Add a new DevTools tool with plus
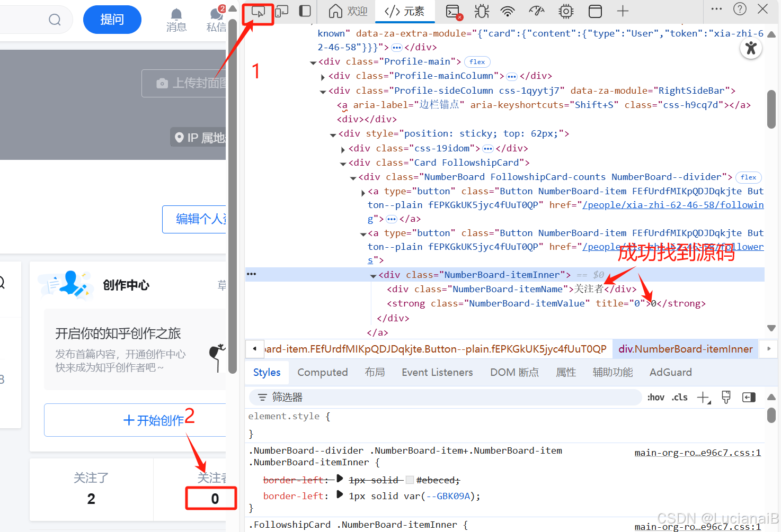Image resolution: width=781 pixels, height=532 pixels. tap(623, 11)
